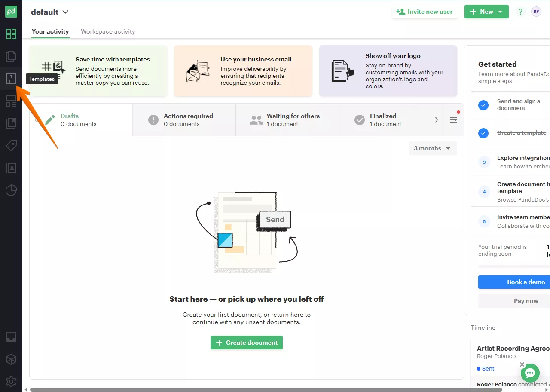
Task: Toggle the 'Send and sign a document' checkmark
Action: (x=483, y=105)
